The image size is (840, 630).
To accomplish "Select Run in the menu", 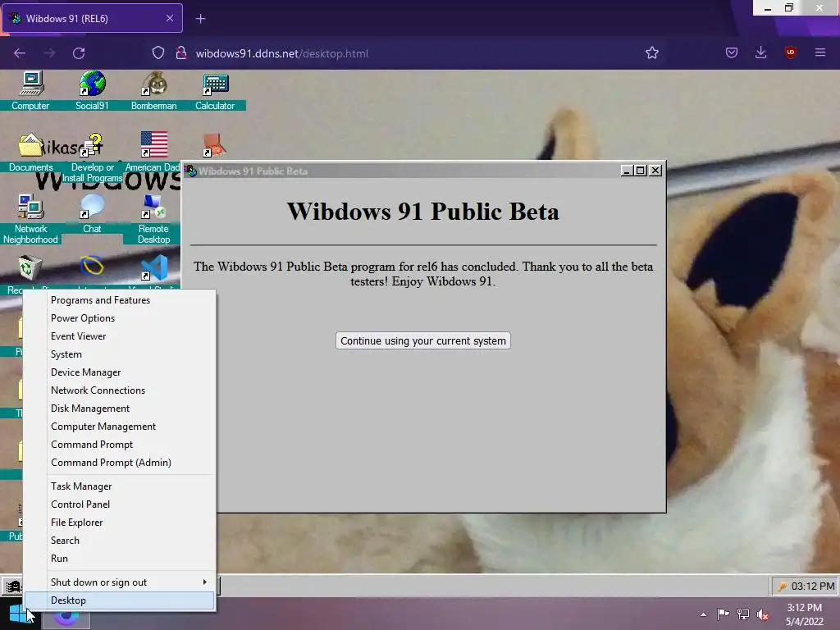I will pos(119,559).
